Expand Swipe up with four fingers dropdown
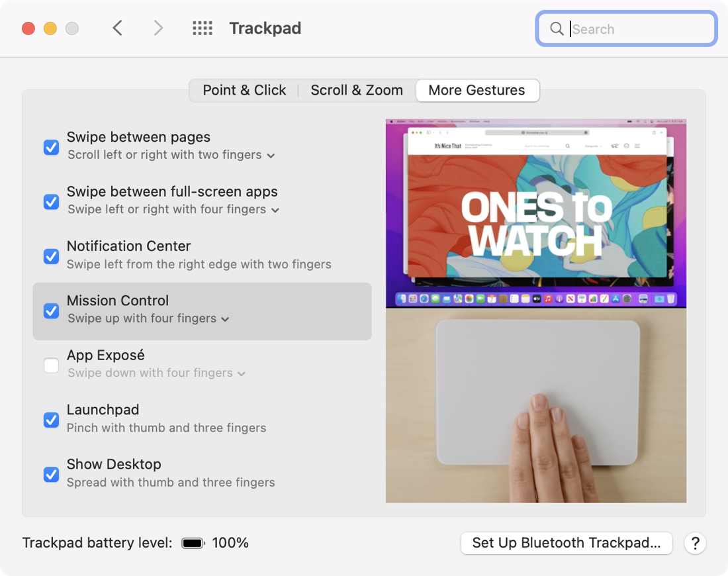Viewport: 728px width, 576px height. pos(148,319)
